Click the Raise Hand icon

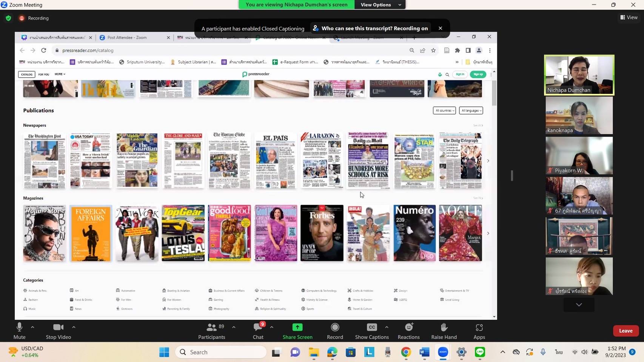(x=444, y=327)
